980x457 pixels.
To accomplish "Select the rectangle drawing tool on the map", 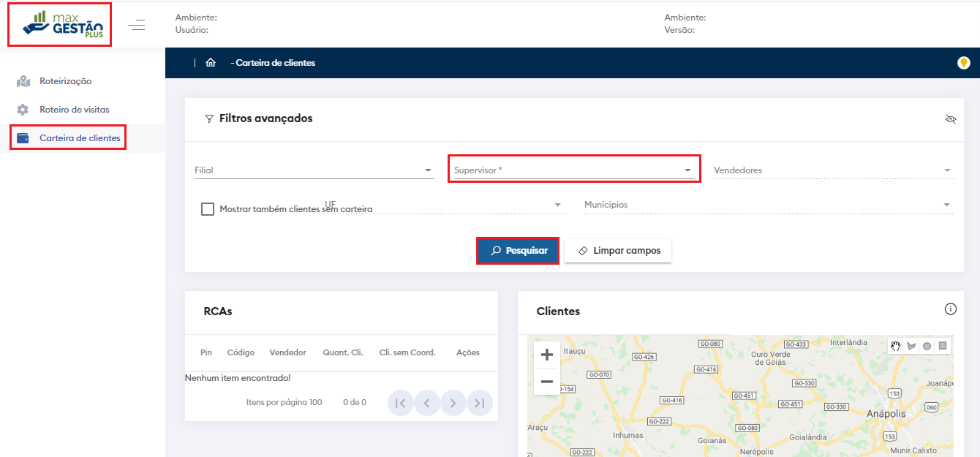I will 943,346.
